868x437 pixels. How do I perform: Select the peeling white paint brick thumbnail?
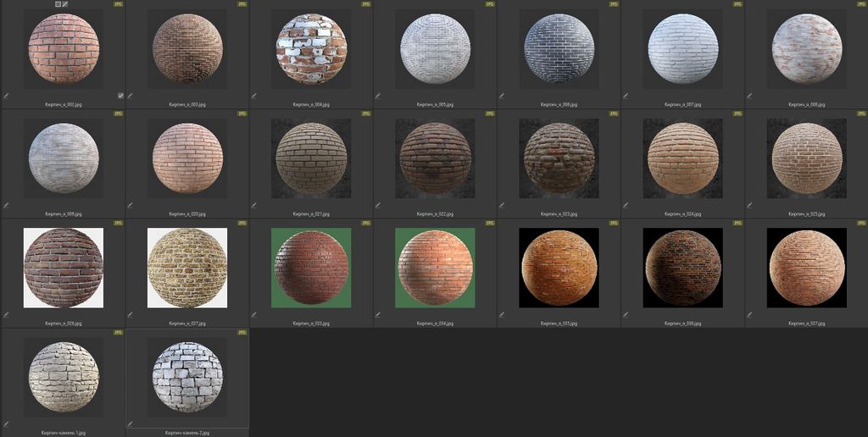(311, 48)
